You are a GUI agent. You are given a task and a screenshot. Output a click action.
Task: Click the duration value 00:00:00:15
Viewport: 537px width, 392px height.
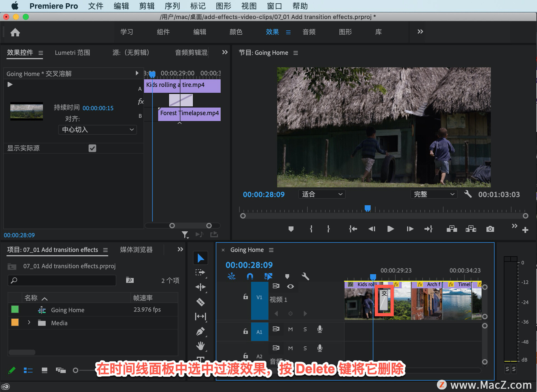pyautogui.click(x=98, y=108)
